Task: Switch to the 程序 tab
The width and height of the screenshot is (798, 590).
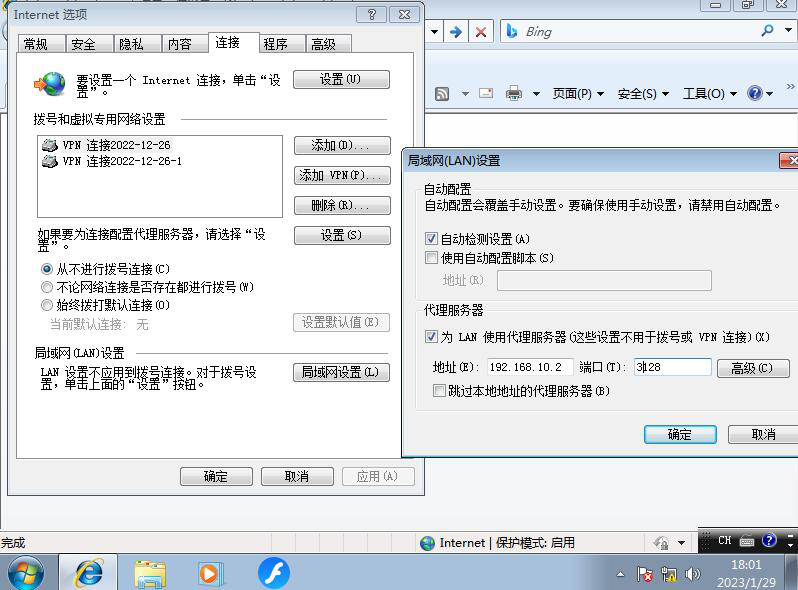Action: pyautogui.click(x=281, y=44)
